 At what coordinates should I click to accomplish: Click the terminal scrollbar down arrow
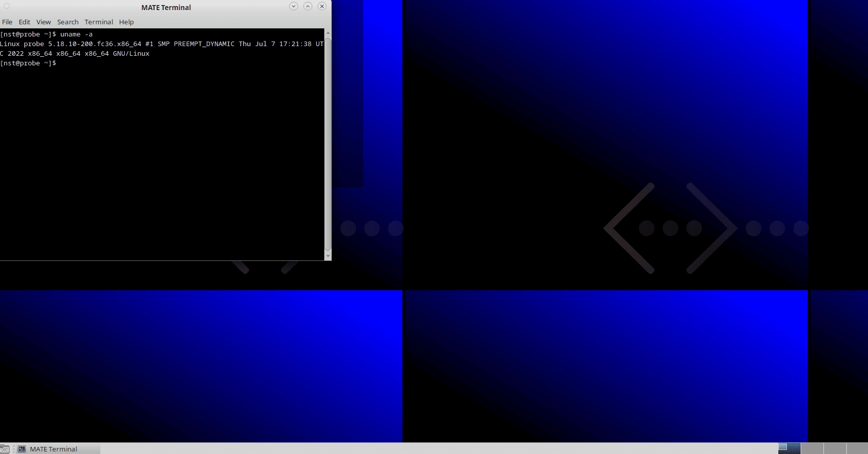pyautogui.click(x=328, y=256)
